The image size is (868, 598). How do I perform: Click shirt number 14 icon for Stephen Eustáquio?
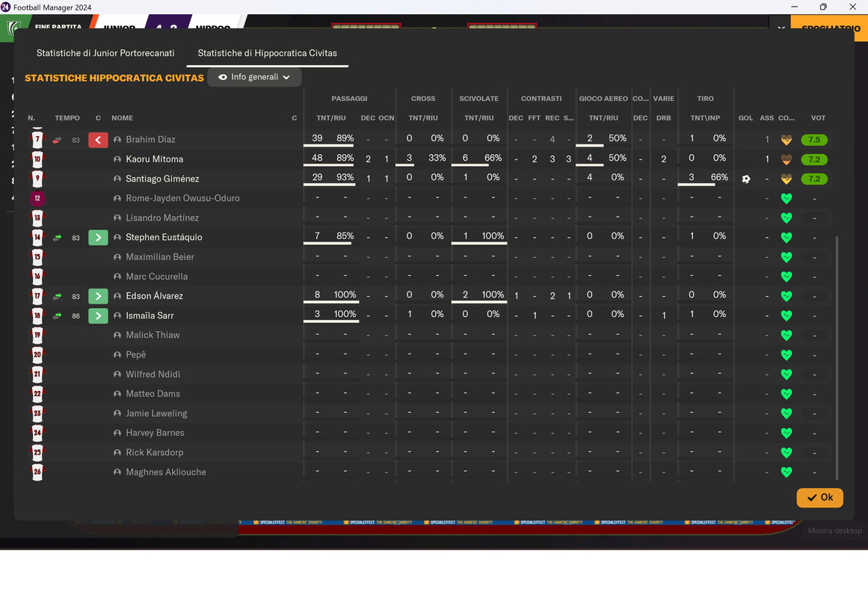point(37,238)
